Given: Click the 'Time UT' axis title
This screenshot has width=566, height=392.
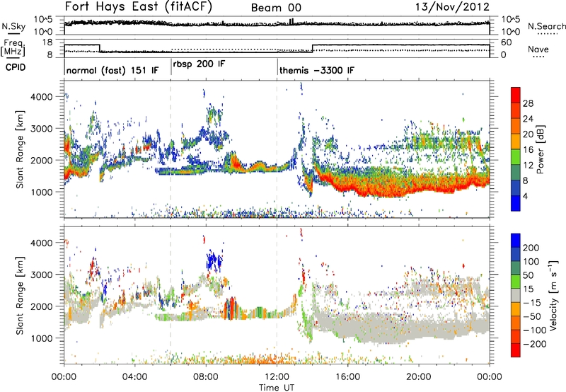Looking at the screenshot, I should pyautogui.click(x=277, y=388).
